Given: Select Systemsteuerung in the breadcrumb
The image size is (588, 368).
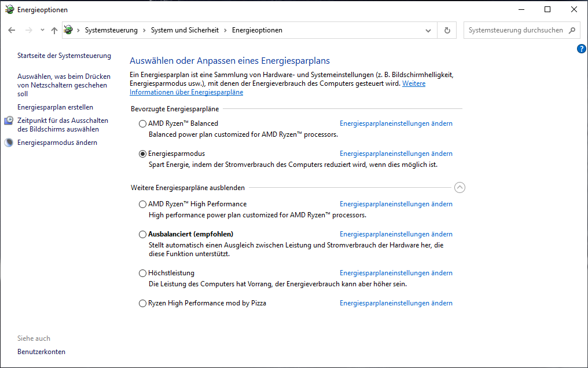Looking at the screenshot, I should click(x=111, y=30).
